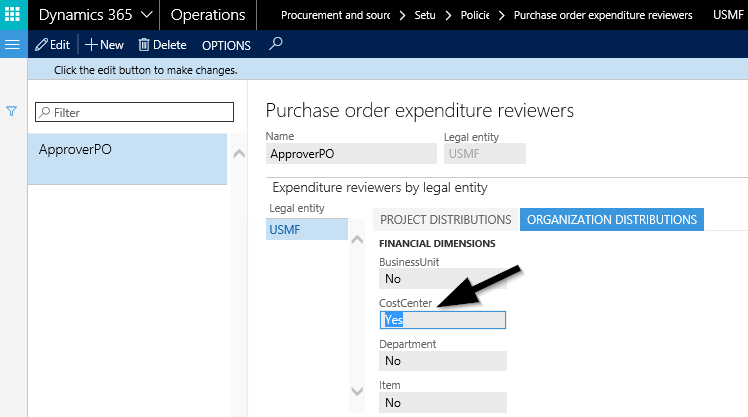Toggle the CostCenter Yes field
Viewport: 748px width, 417px height.
pos(442,320)
